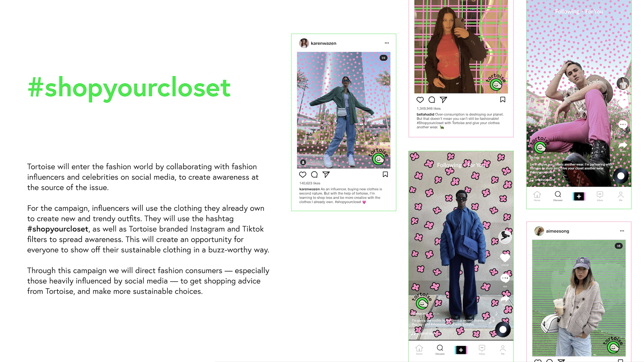Open Me profile in blue-jacket TikTok bar
Viewport: 644px width, 362px height.
pyautogui.click(x=503, y=350)
